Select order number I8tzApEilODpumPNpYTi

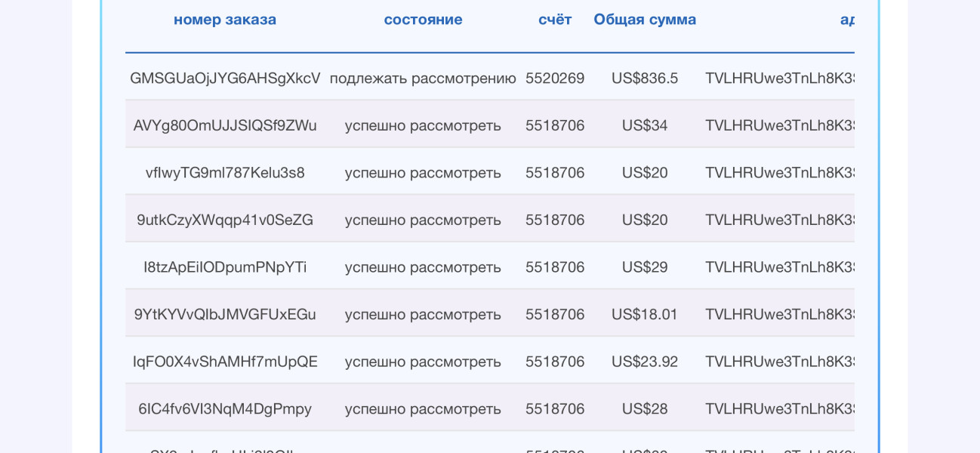(x=225, y=267)
